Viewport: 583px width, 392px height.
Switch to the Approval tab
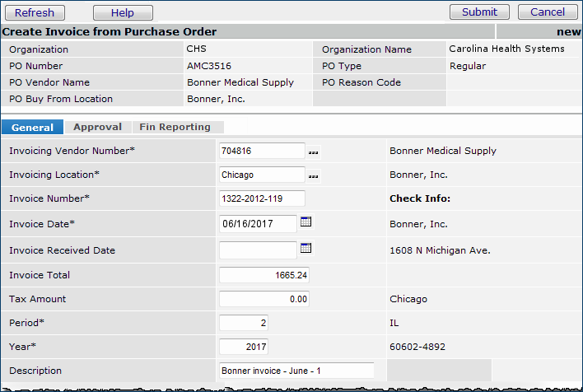pos(97,127)
